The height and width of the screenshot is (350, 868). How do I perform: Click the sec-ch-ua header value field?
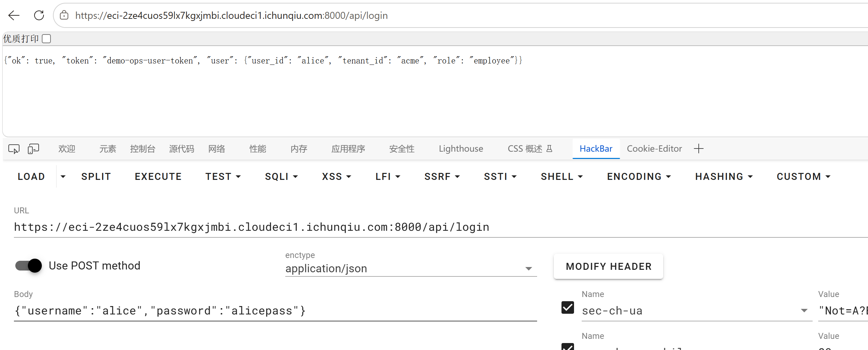[843, 311]
